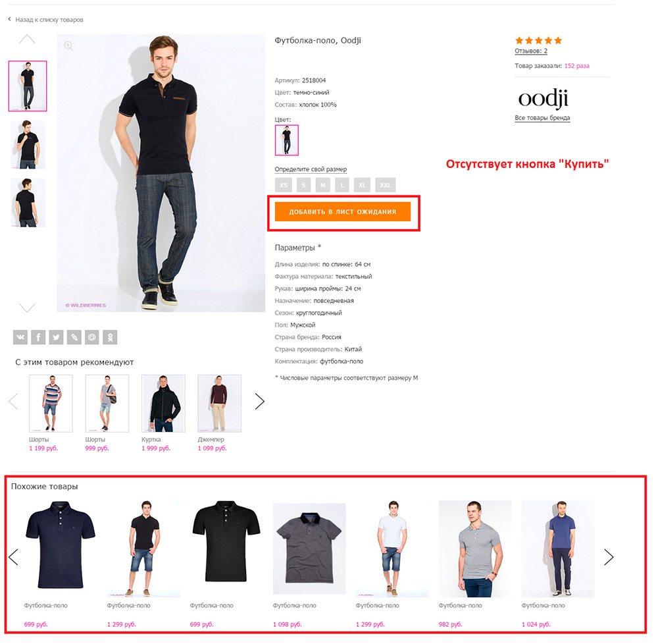The width and height of the screenshot is (658, 644).
Task: Share via the Mail.ru @ icon
Action: click(92, 337)
